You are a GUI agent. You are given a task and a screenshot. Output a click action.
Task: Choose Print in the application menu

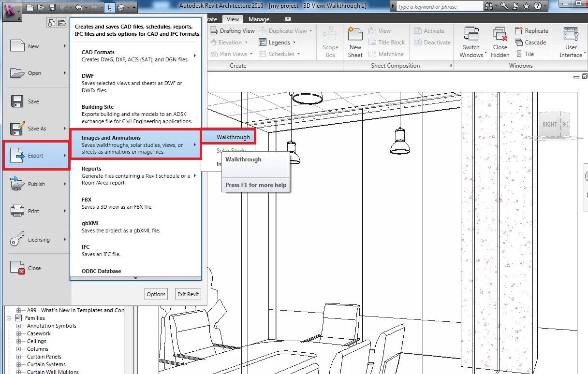(x=36, y=211)
